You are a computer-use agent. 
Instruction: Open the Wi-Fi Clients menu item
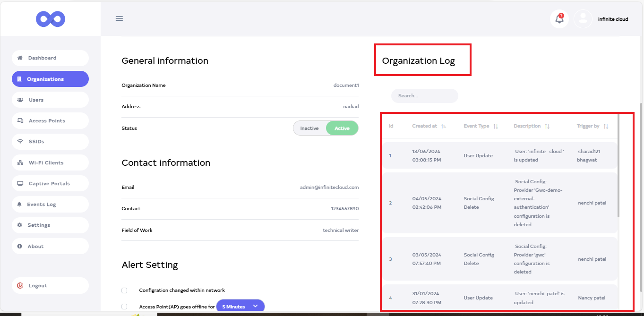[x=50, y=162]
